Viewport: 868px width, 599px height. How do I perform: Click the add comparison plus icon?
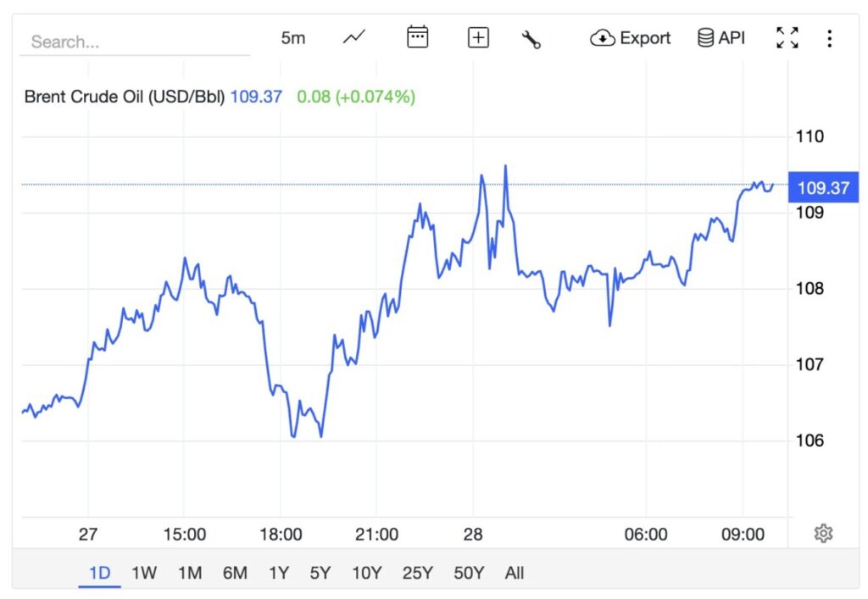coord(477,37)
